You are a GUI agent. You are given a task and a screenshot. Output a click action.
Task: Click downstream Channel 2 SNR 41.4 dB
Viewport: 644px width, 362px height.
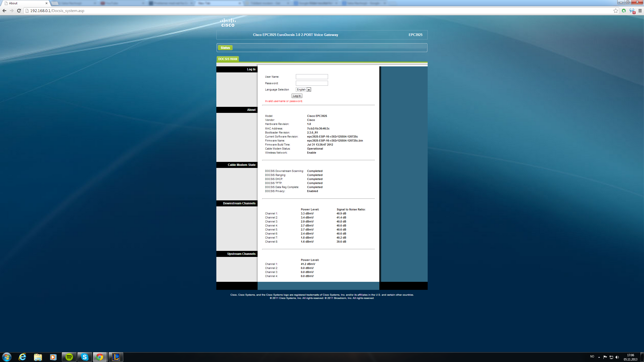click(341, 217)
